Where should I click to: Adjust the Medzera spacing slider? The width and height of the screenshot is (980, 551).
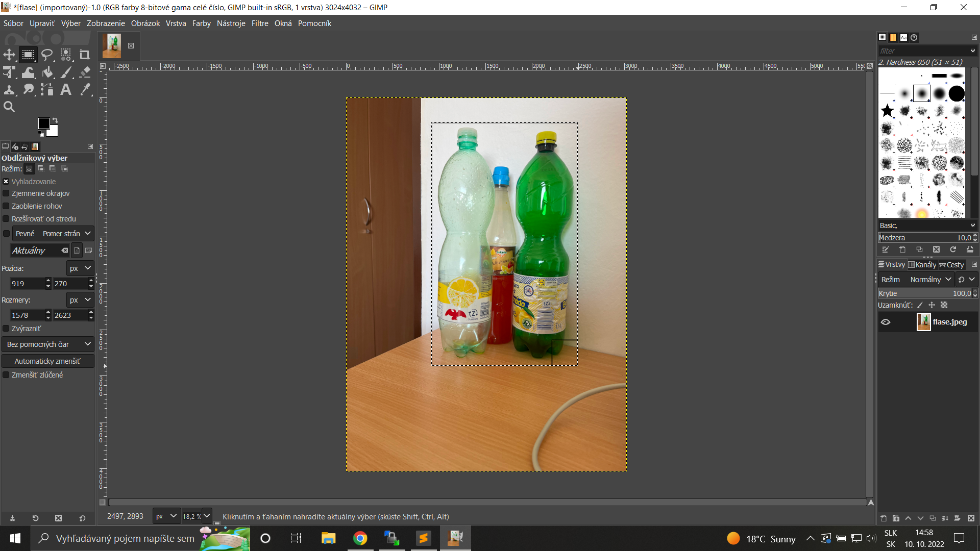point(925,238)
